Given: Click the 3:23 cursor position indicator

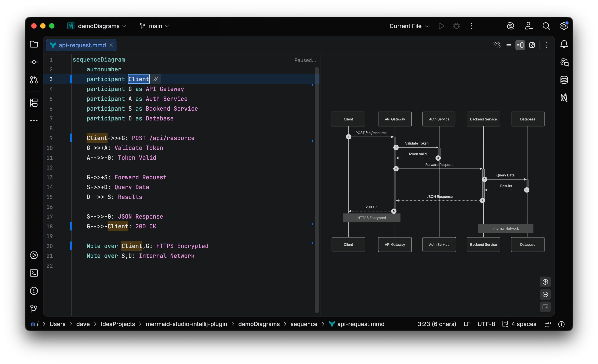Looking at the screenshot, I should 437,324.
